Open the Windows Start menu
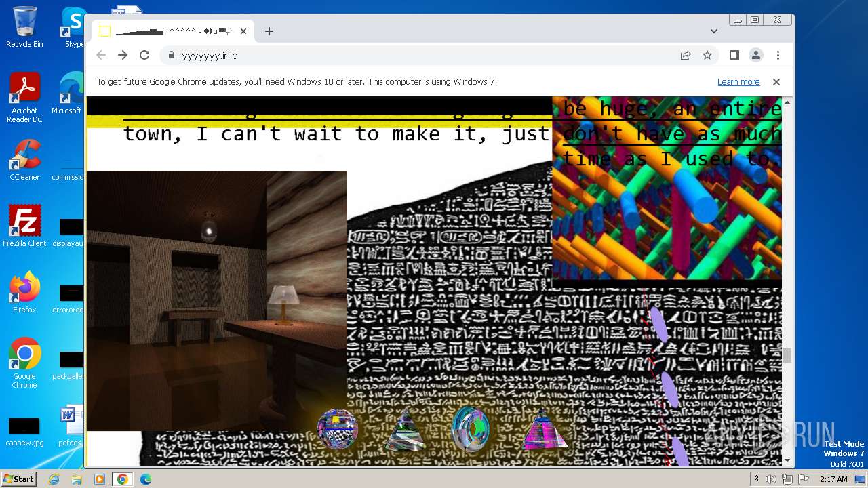Viewport: 868px width, 488px height. pos(18,479)
